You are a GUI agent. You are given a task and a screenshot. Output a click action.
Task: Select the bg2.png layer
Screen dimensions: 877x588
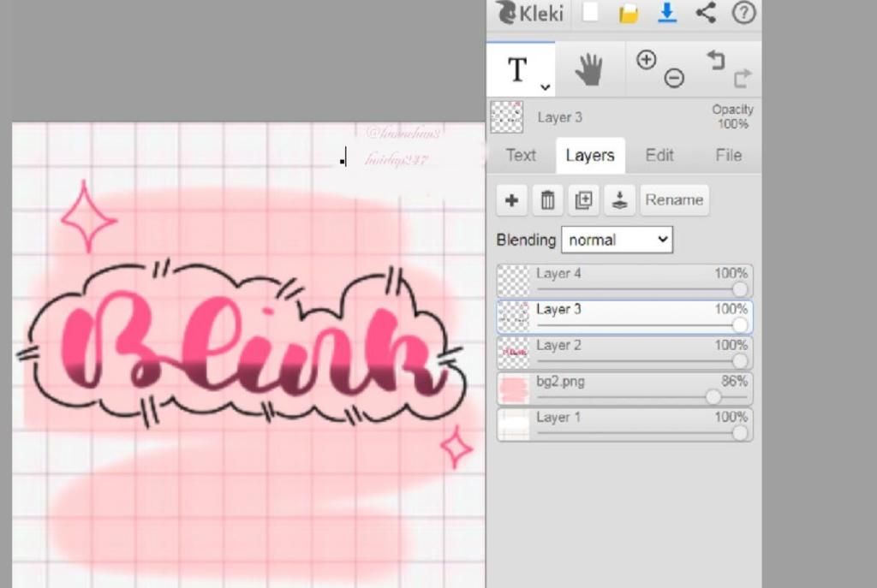(x=624, y=389)
